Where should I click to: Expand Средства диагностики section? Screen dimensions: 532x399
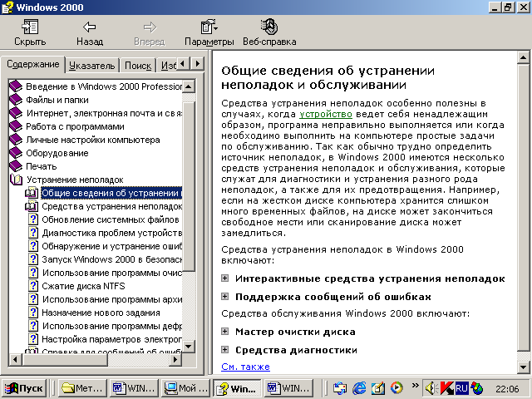[x=224, y=349]
